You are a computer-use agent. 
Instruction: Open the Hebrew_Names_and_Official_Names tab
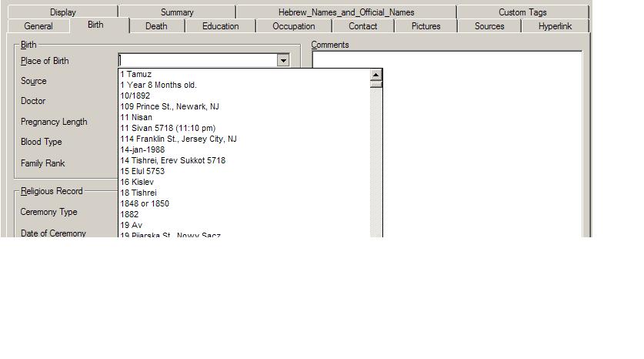click(346, 12)
